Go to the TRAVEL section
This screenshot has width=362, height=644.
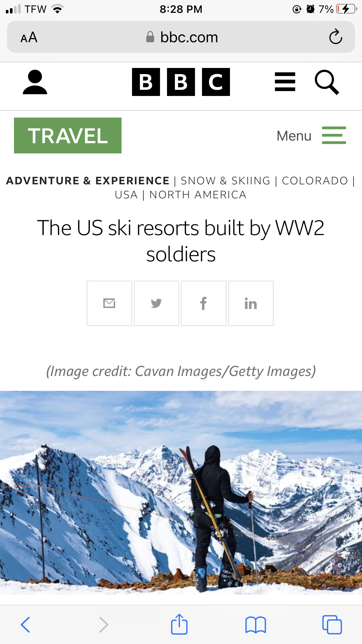[x=68, y=136]
